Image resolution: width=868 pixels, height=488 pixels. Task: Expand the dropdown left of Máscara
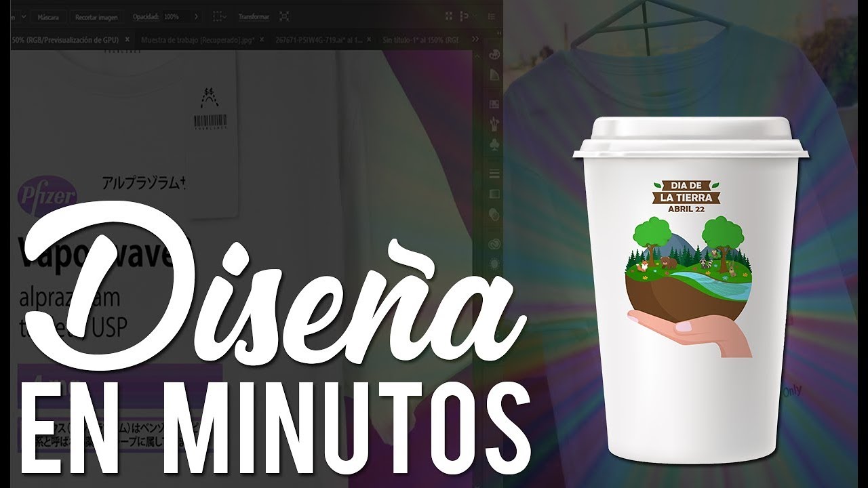click(24, 17)
